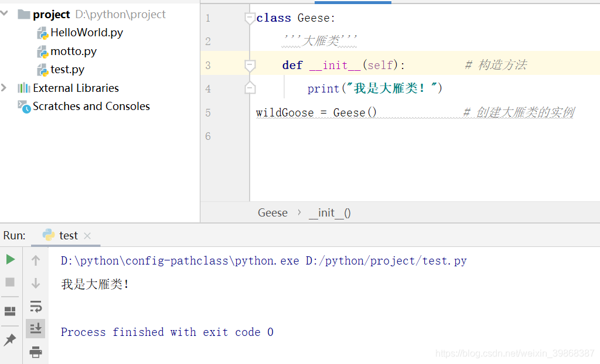Click the '# 构造方法' comment
This screenshot has width=600, height=364.
coord(496,65)
